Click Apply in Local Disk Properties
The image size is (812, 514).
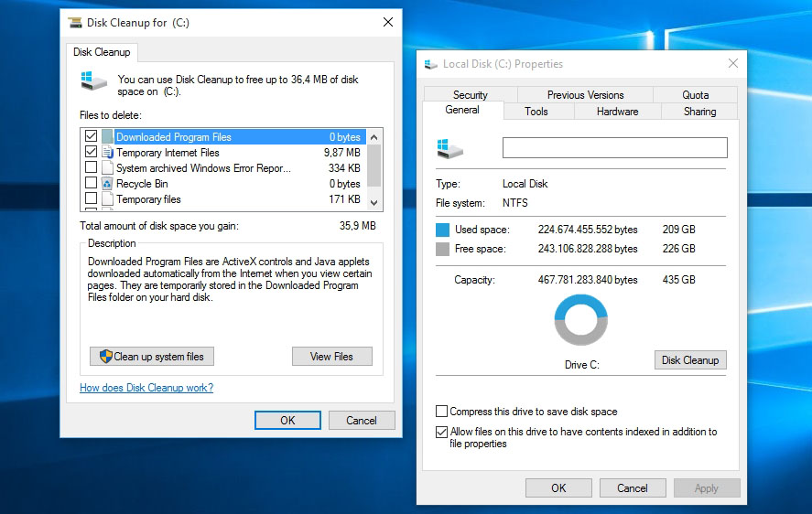pos(707,488)
